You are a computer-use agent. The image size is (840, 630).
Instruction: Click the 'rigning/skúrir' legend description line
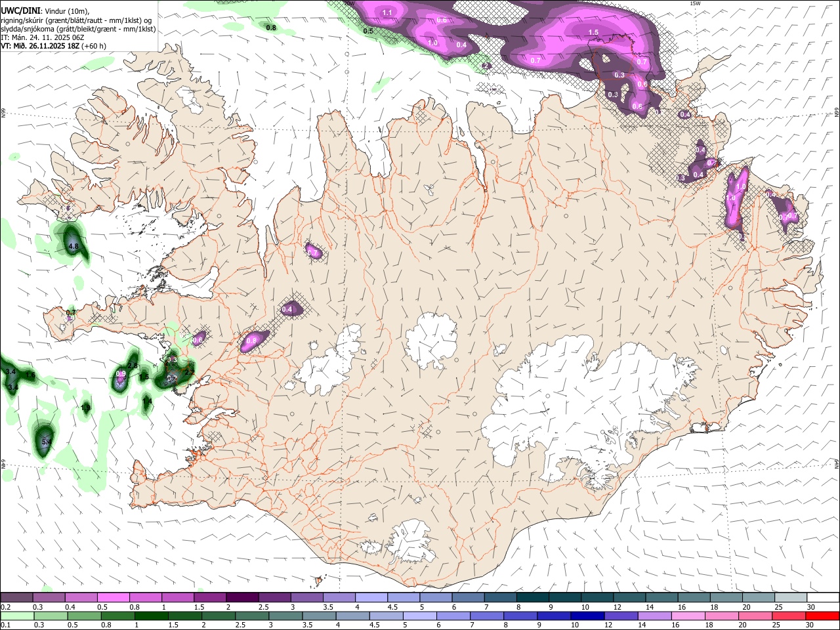(x=77, y=20)
